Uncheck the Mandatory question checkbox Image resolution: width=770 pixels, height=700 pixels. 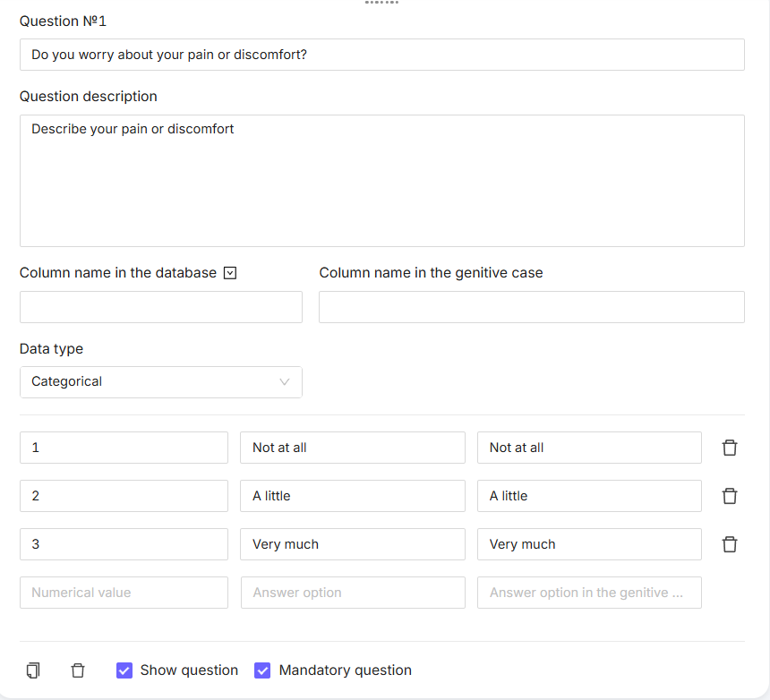262,670
